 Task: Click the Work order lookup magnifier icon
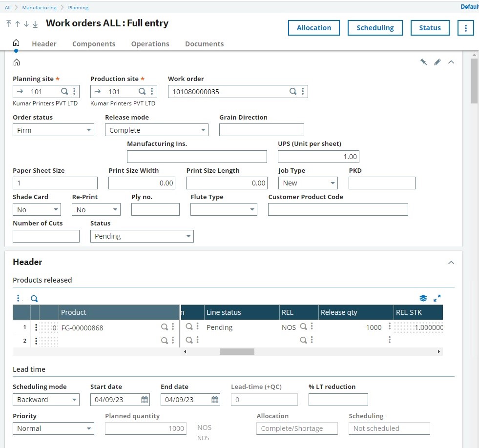point(293,91)
